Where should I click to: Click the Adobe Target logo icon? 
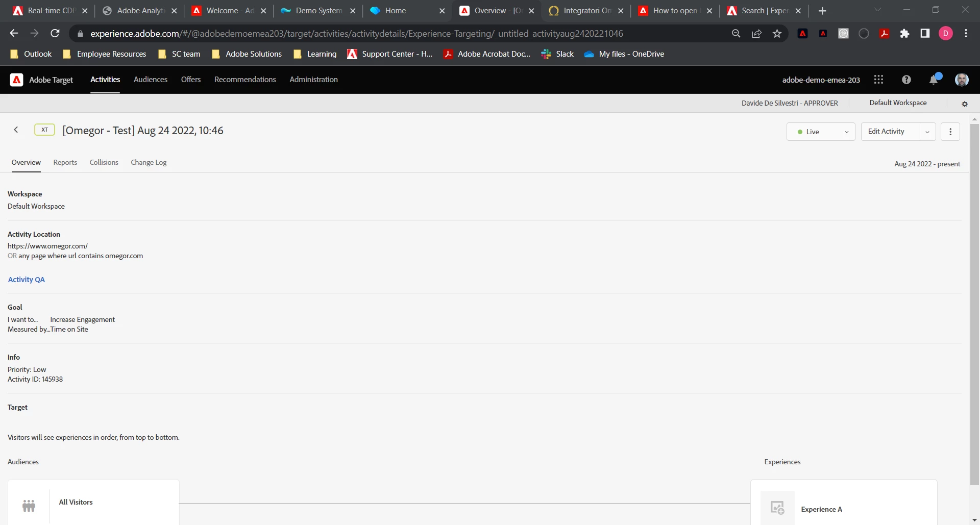(17, 80)
